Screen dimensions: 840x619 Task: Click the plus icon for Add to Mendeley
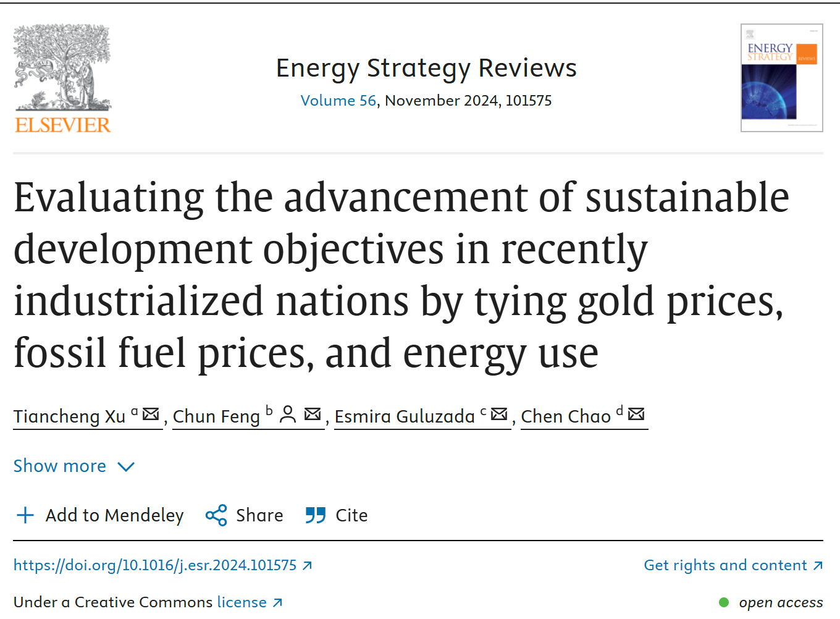click(x=25, y=515)
